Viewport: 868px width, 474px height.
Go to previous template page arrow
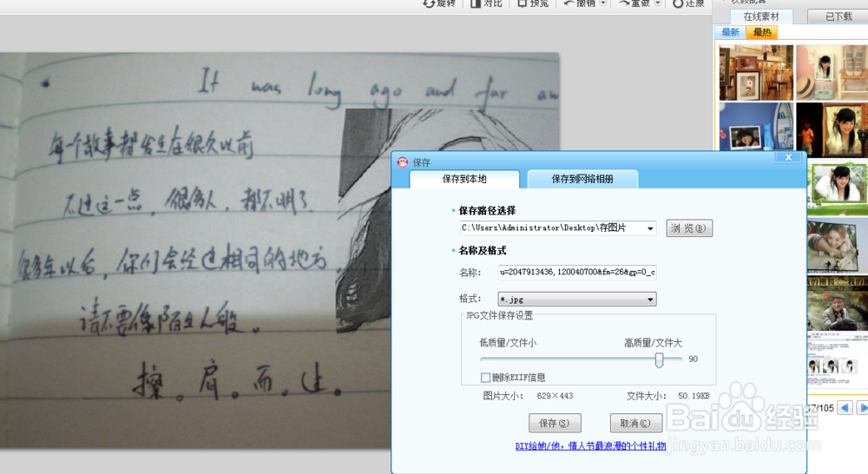[x=845, y=408]
